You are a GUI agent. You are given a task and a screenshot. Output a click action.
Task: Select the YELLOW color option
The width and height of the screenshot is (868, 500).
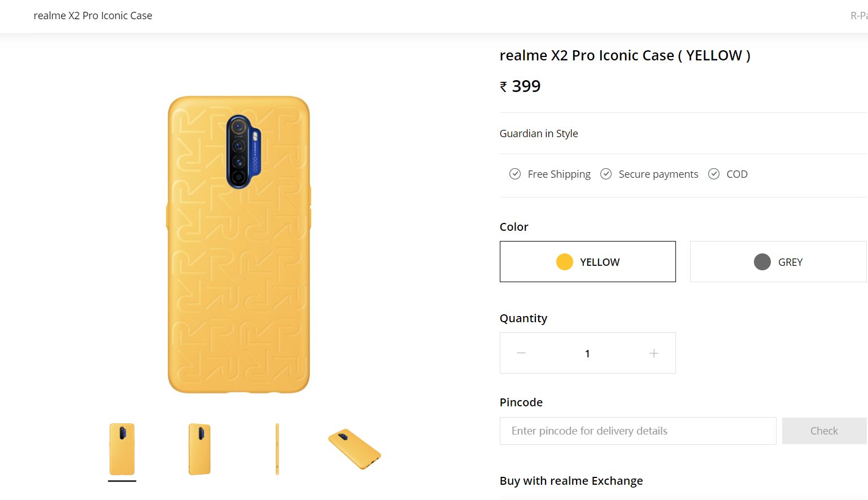tap(588, 262)
